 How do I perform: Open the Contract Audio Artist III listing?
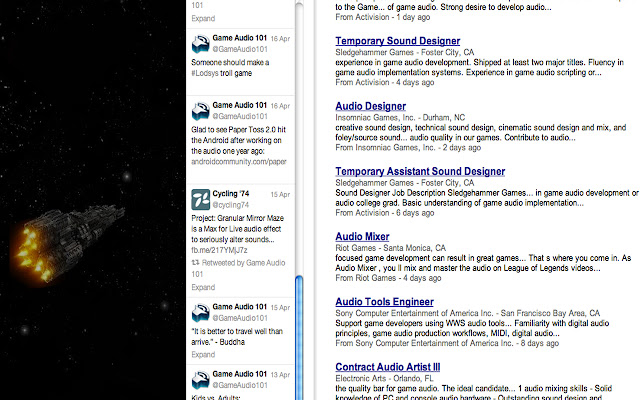[388, 367]
